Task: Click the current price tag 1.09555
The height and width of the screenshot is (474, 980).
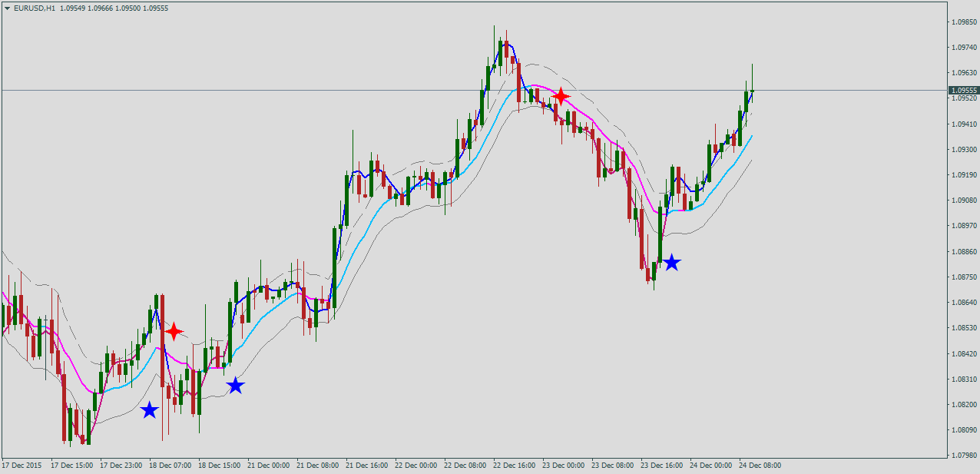Action: 963,90
